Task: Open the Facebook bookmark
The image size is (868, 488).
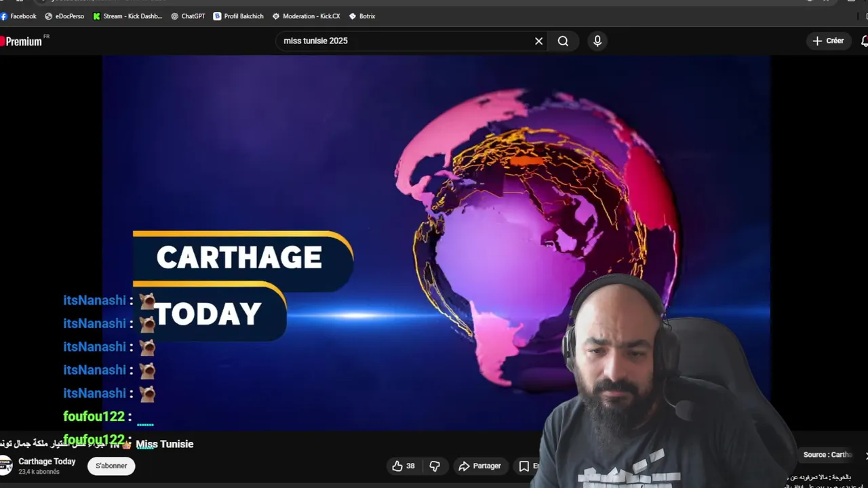Action: tap(18, 16)
